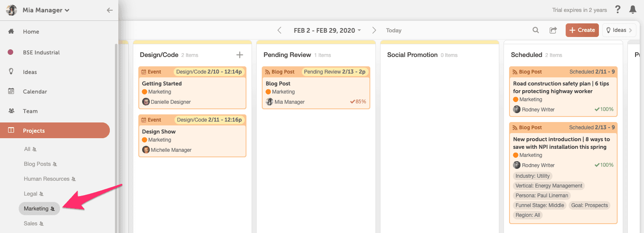Click the Pending Review 2/13 - 2p badge
This screenshot has height=233, width=644.
(335, 72)
